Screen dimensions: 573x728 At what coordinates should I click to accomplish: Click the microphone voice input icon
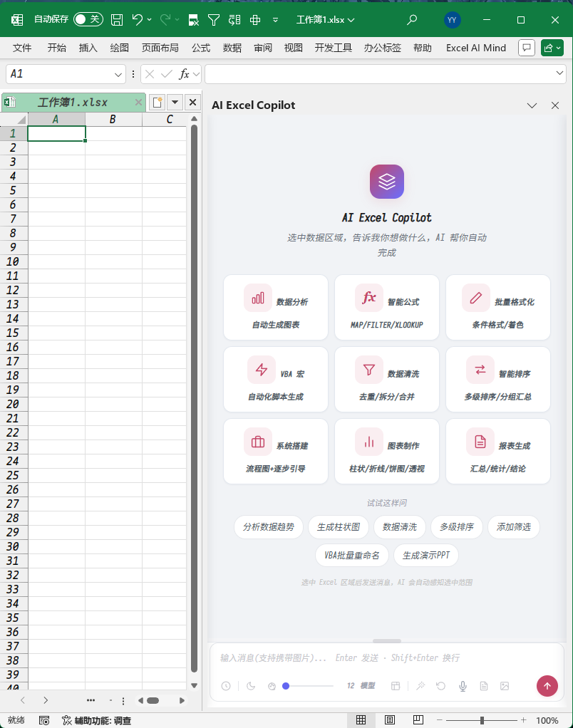(463, 686)
